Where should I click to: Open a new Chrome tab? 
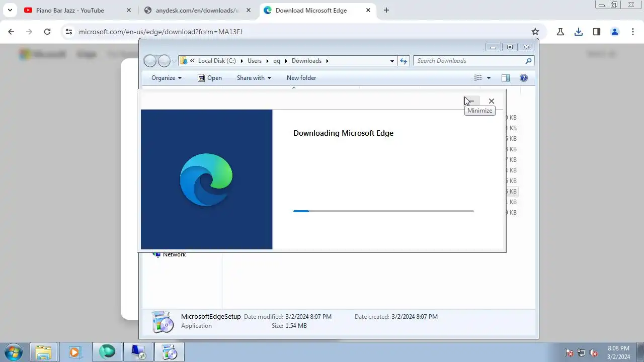(x=386, y=10)
